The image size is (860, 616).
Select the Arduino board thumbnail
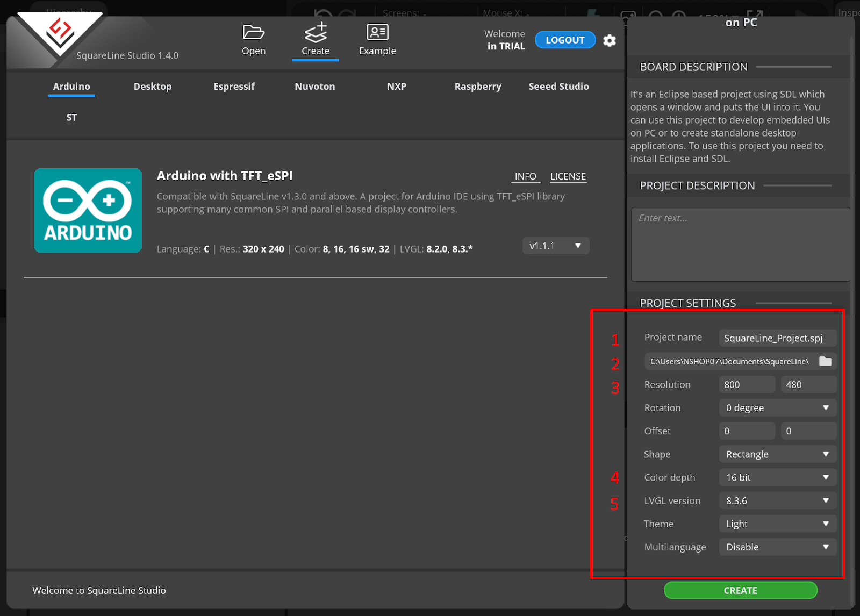click(x=88, y=211)
